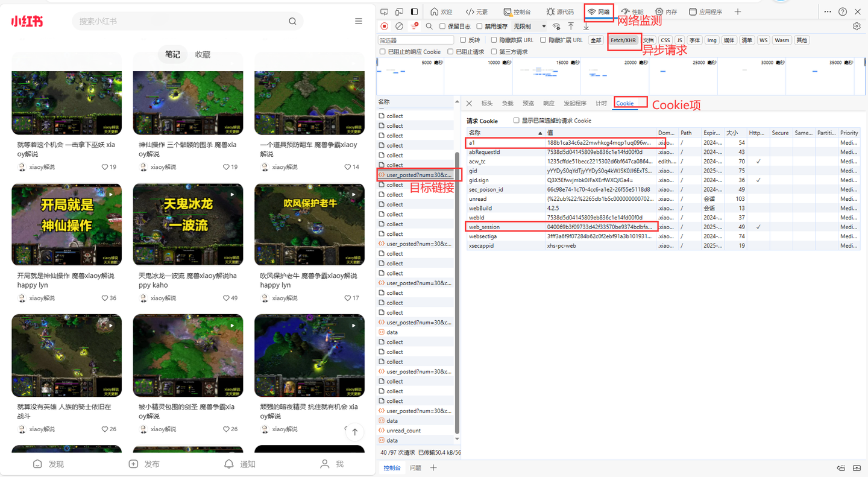868x477 pixels.
Task: Click the 收藏 tab link
Action: click(x=203, y=54)
